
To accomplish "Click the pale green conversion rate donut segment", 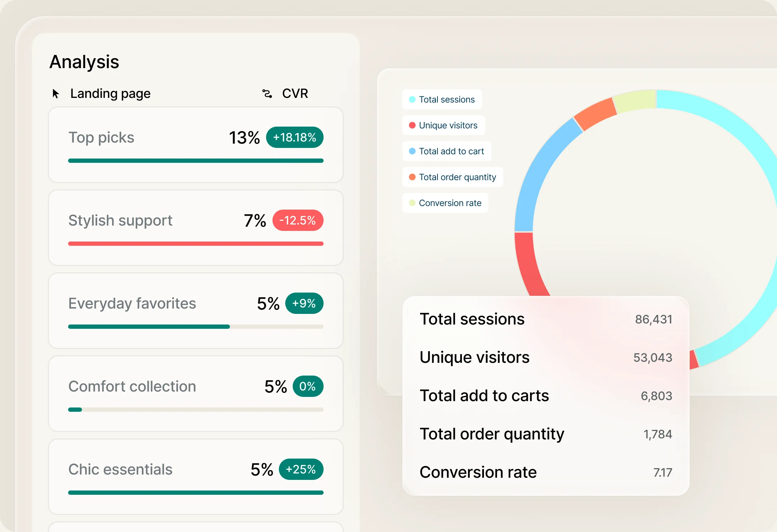I will (635, 100).
